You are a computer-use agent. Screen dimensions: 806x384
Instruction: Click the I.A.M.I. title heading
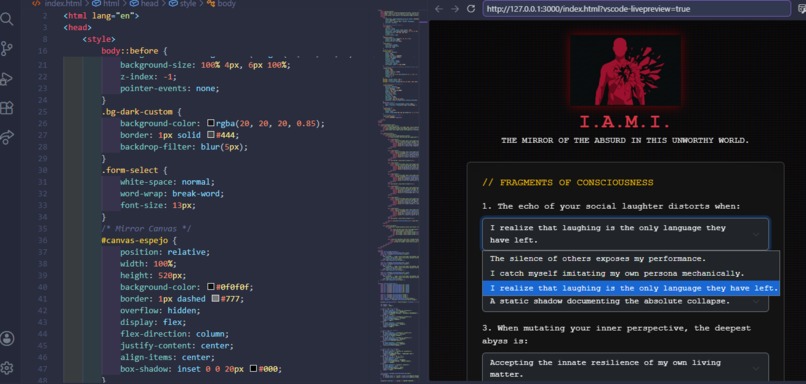pos(625,122)
